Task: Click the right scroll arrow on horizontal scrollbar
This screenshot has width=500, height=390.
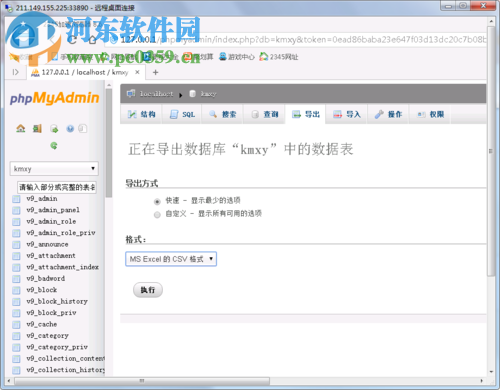Action: [481, 381]
